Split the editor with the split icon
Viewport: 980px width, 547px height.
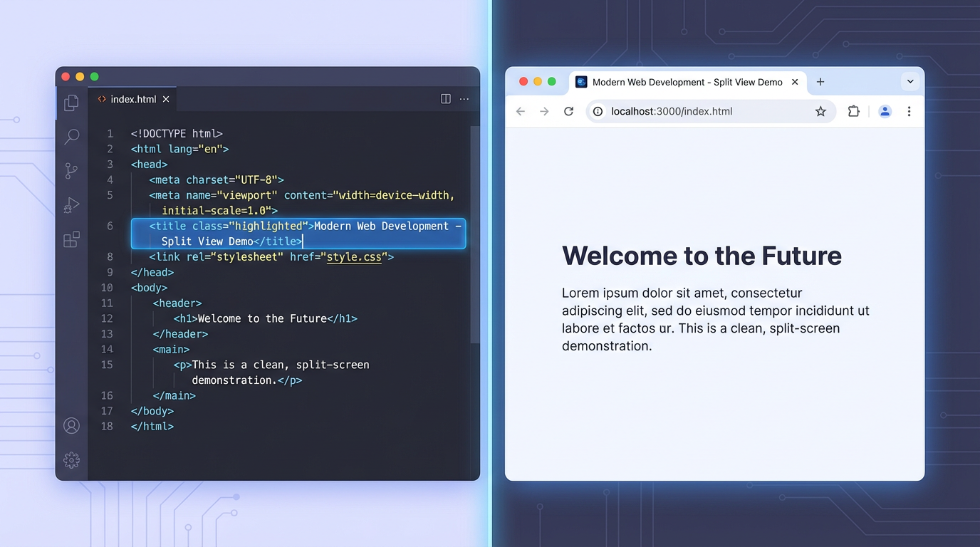[445, 99]
